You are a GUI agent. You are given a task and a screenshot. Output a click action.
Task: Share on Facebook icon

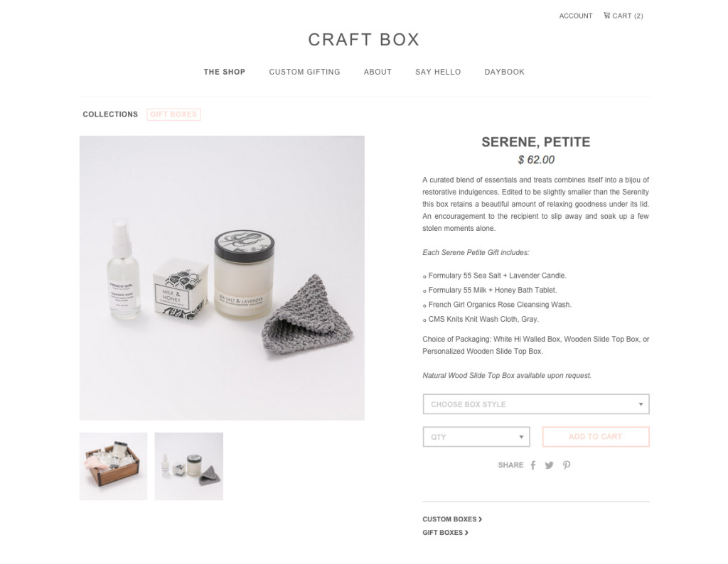pyautogui.click(x=533, y=465)
